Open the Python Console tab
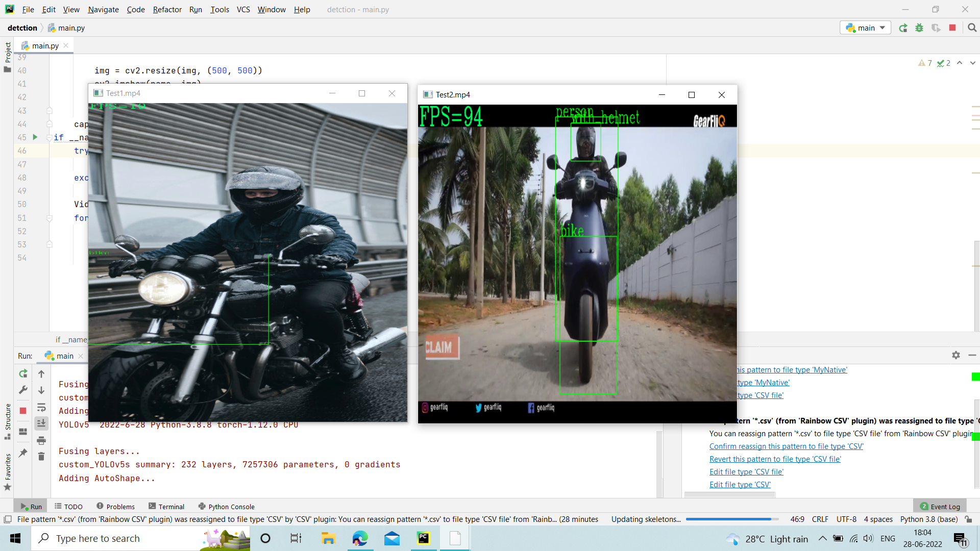 pyautogui.click(x=226, y=507)
